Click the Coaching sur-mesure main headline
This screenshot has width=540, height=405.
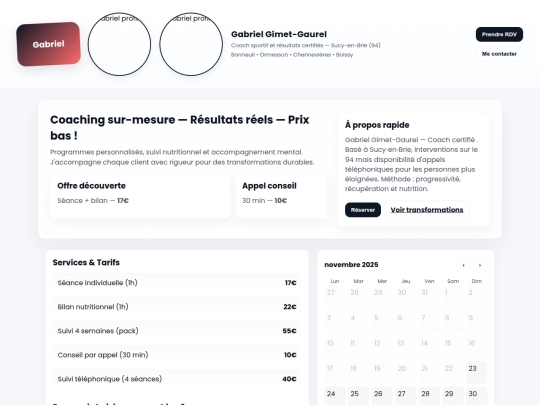pos(180,127)
